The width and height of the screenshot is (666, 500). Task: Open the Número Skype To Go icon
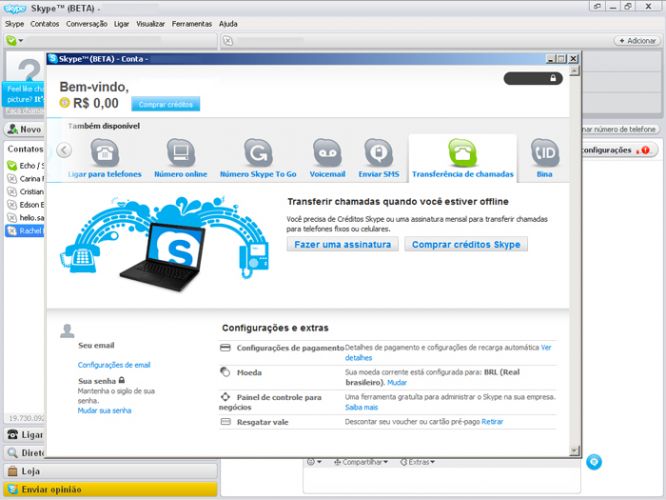258,153
